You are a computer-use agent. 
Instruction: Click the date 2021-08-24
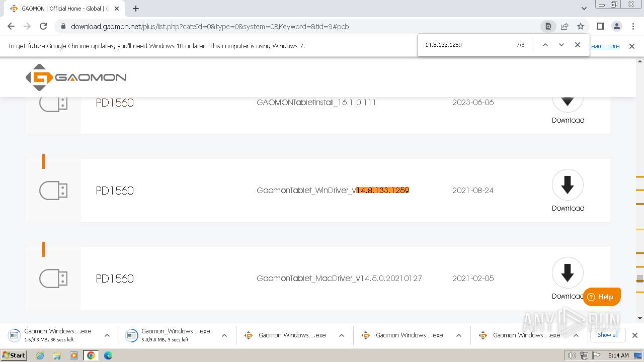473,191
